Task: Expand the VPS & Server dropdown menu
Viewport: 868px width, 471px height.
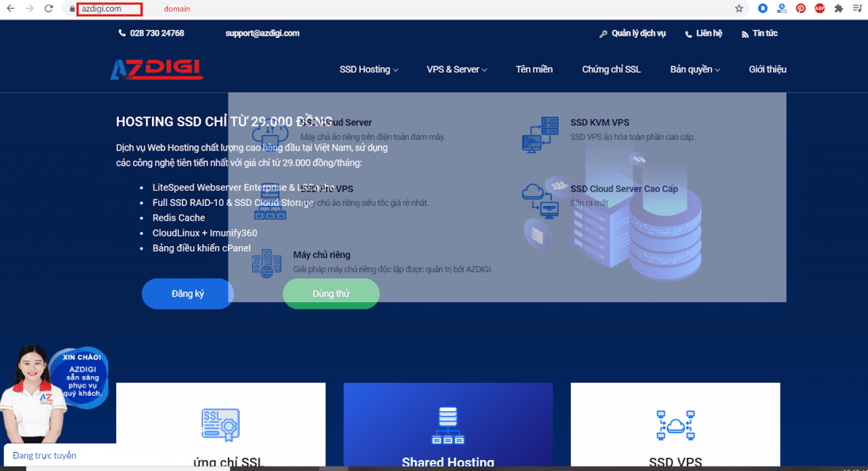Action: click(x=456, y=69)
